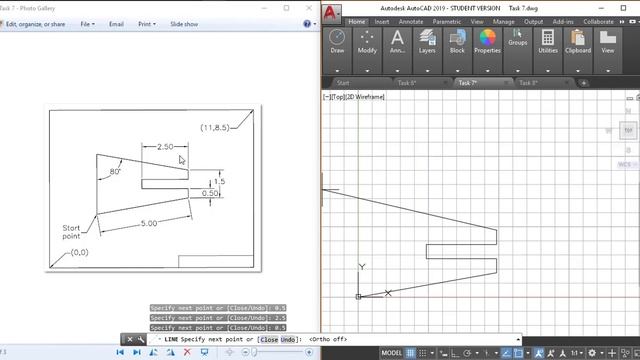Switch to the Manage ribbon tab

[x=503, y=22]
